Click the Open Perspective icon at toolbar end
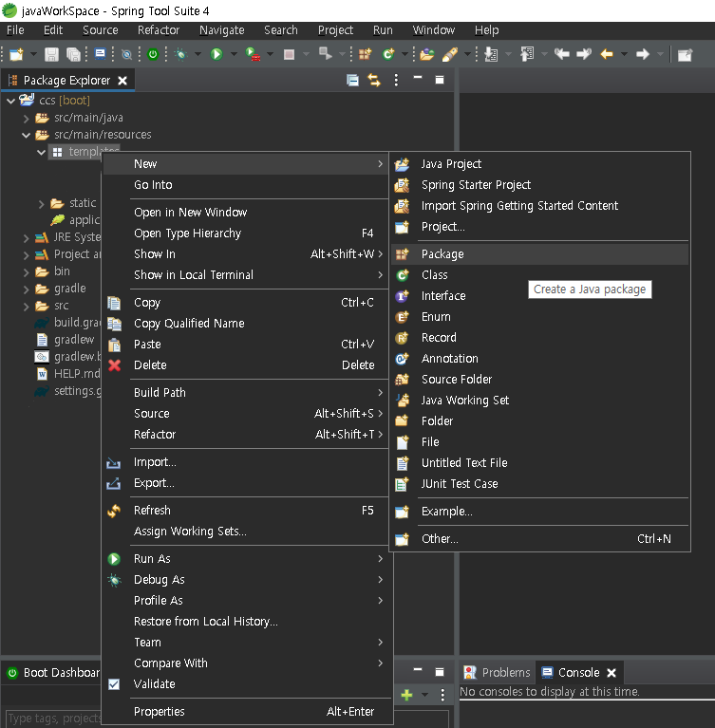715x728 pixels. pyautogui.click(x=685, y=55)
